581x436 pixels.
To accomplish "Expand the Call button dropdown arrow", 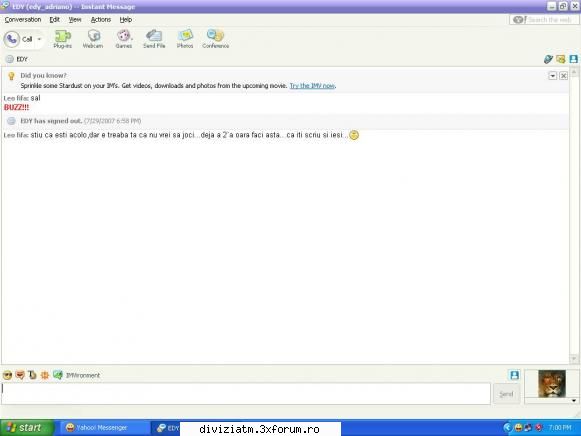I will click(x=39, y=39).
